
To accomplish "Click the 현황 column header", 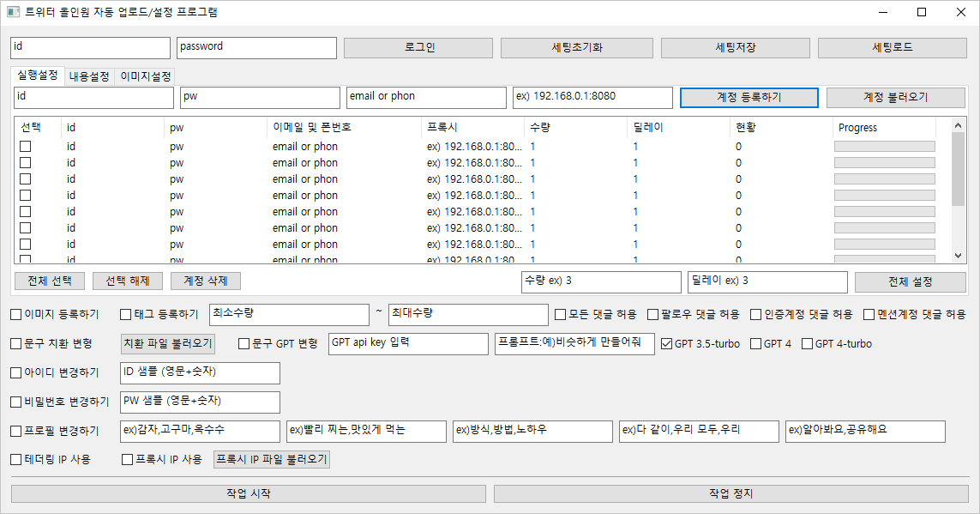I will (x=782, y=128).
